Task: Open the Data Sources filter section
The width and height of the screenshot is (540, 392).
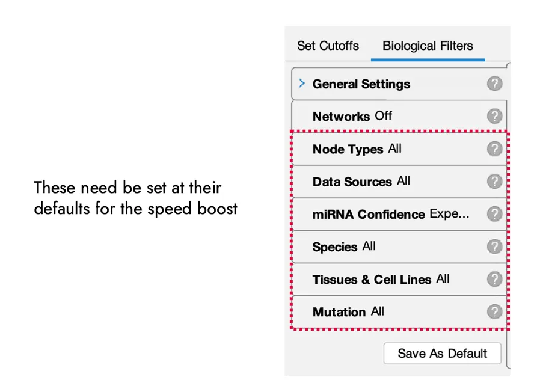Action: 361,181
